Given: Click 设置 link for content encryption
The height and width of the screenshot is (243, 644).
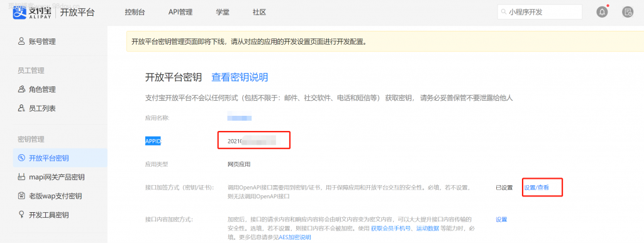Looking at the screenshot, I should coord(501,220).
